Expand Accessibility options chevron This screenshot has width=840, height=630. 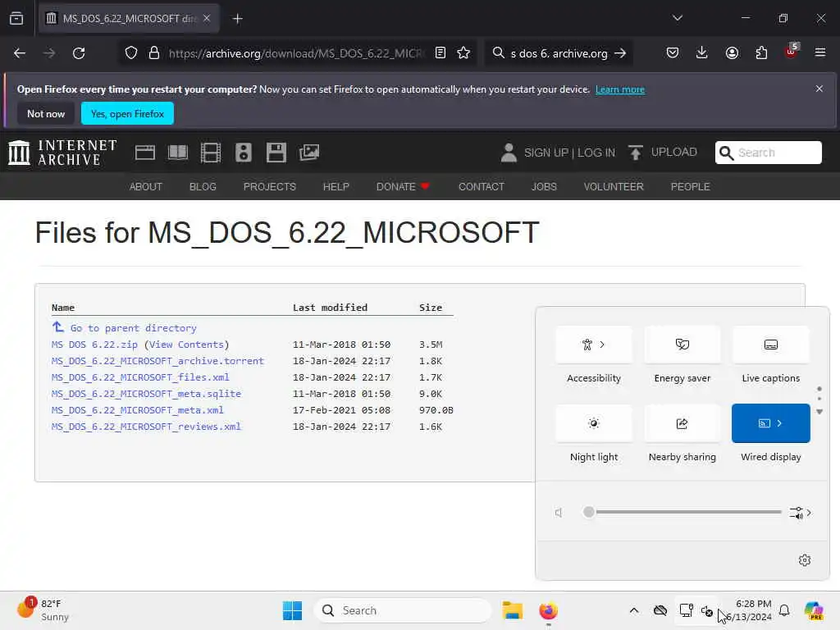point(602,345)
